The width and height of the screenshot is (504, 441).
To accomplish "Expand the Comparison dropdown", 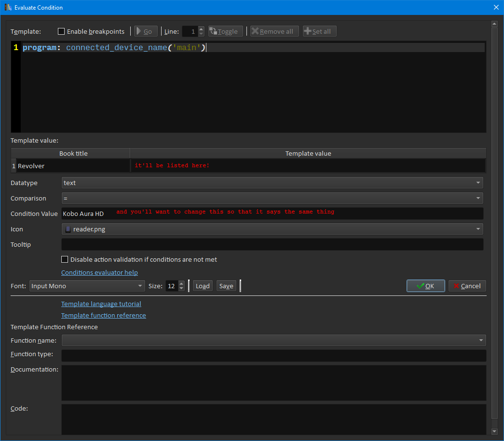I will click(272, 198).
